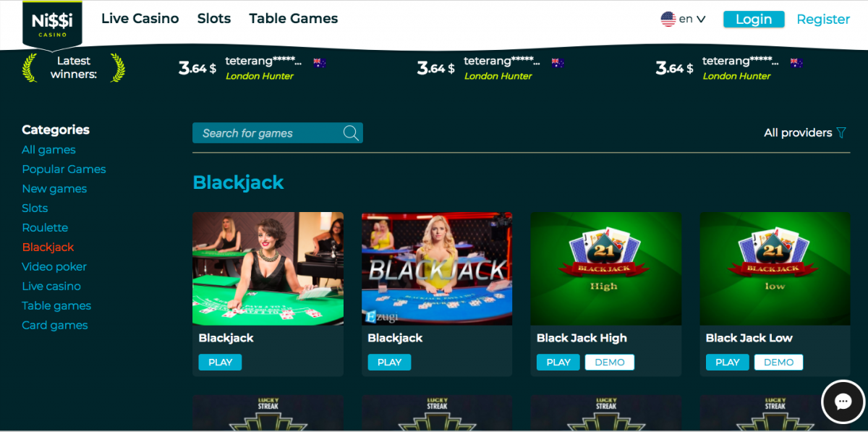The width and height of the screenshot is (868, 432).
Task: Select the Video poker category
Action: [x=54, y=267]
